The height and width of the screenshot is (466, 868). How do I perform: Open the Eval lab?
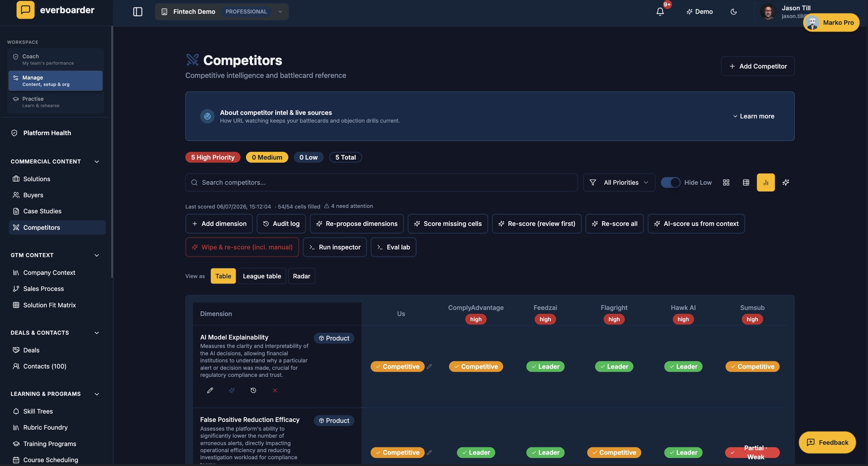[x=393, y=247]
